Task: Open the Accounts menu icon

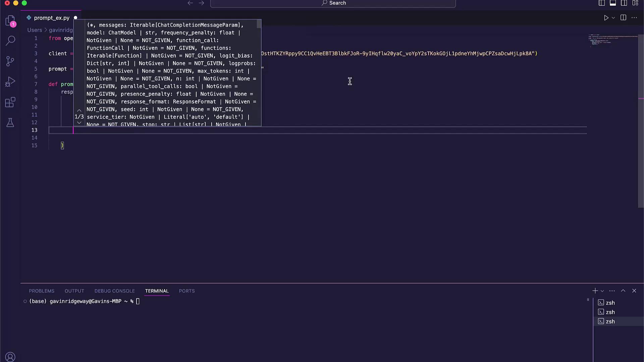Action: 10,357
